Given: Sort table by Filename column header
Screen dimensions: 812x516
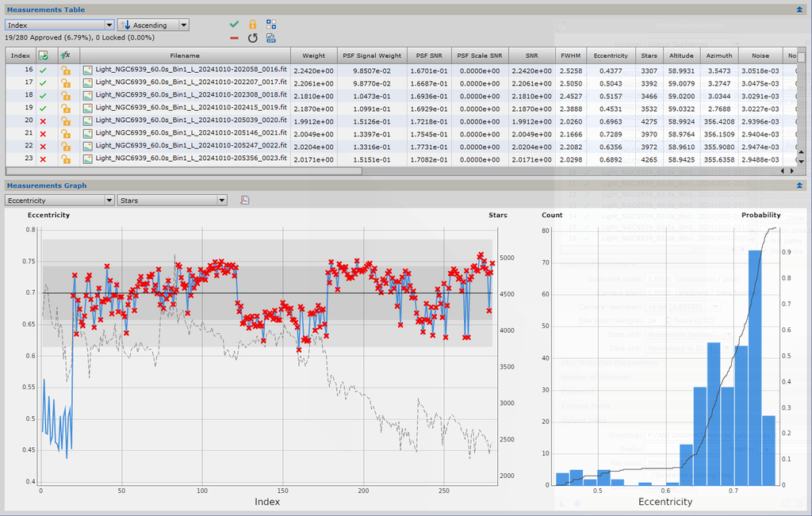Looking at the screenshot, I should point(185,55).
